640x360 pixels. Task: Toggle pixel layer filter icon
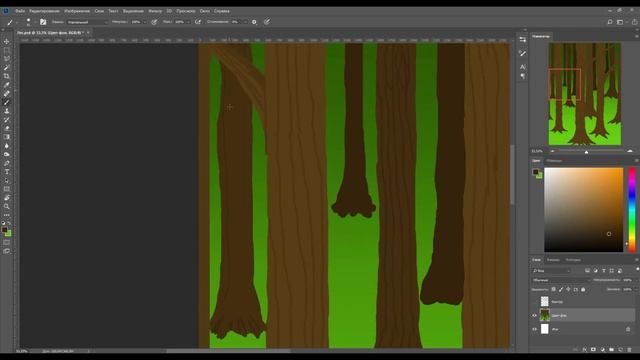click(587, 271)
